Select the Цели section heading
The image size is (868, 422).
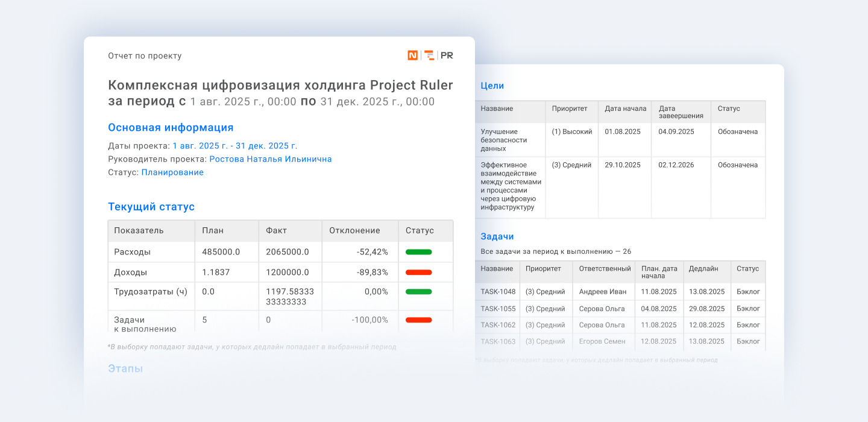492,86
